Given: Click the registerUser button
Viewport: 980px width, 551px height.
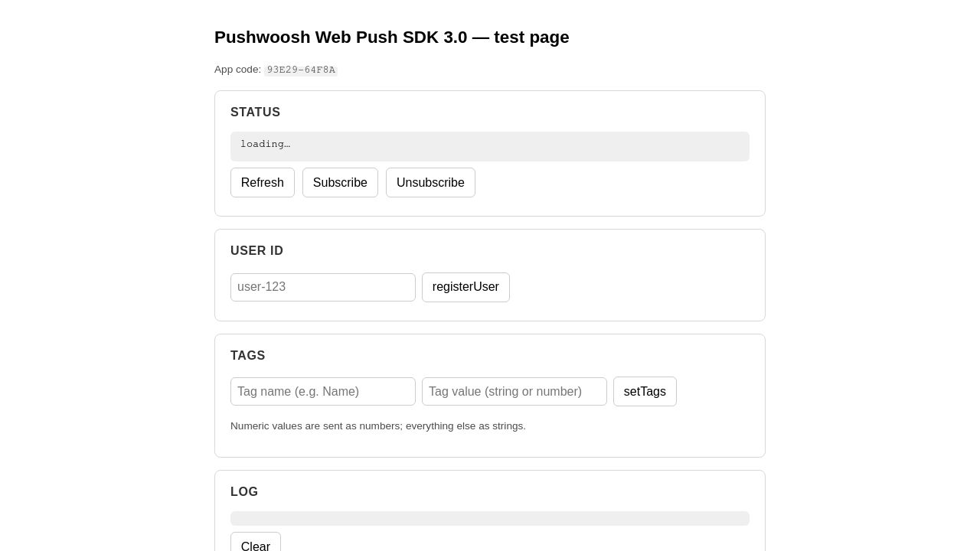Looking at the screenshot, I should point(465,287).
